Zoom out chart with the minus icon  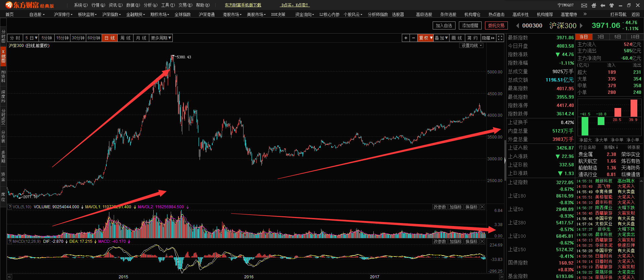tap(414, 38)
